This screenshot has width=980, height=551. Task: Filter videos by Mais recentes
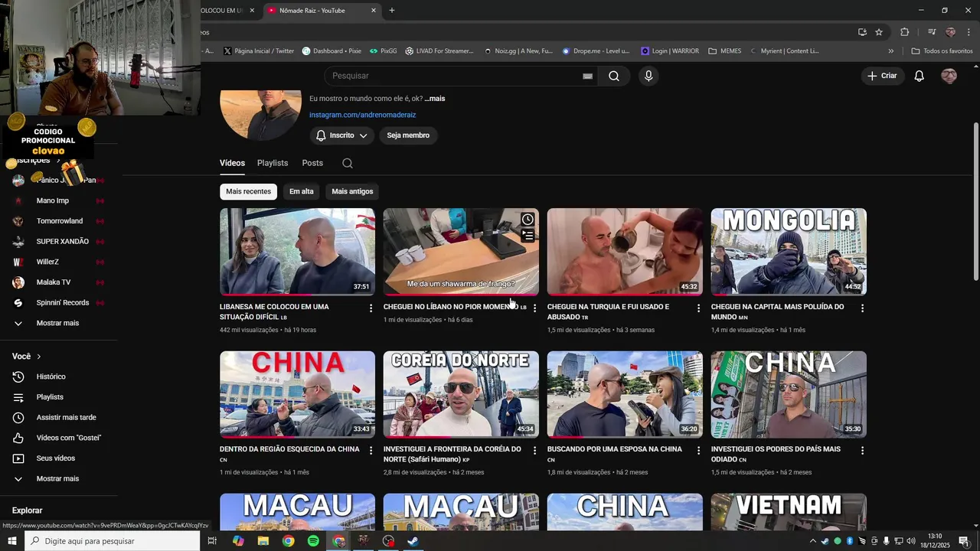click(x=248, y=191)
